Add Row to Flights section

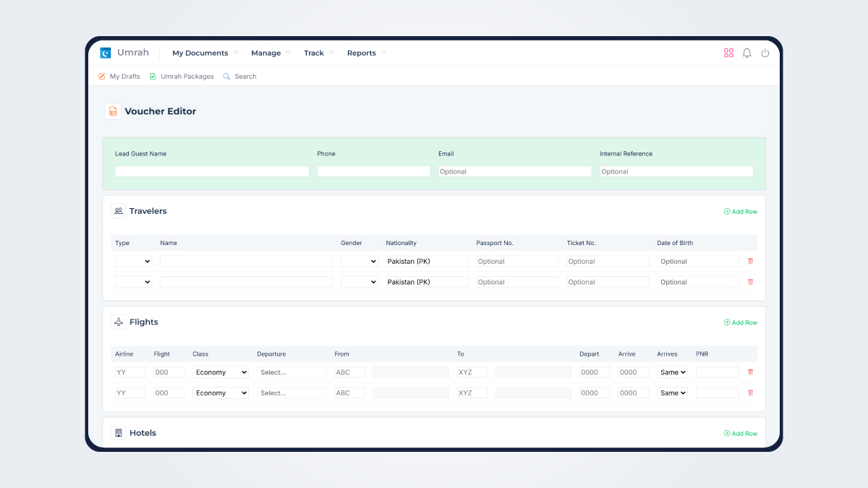[x=741, y=322]
